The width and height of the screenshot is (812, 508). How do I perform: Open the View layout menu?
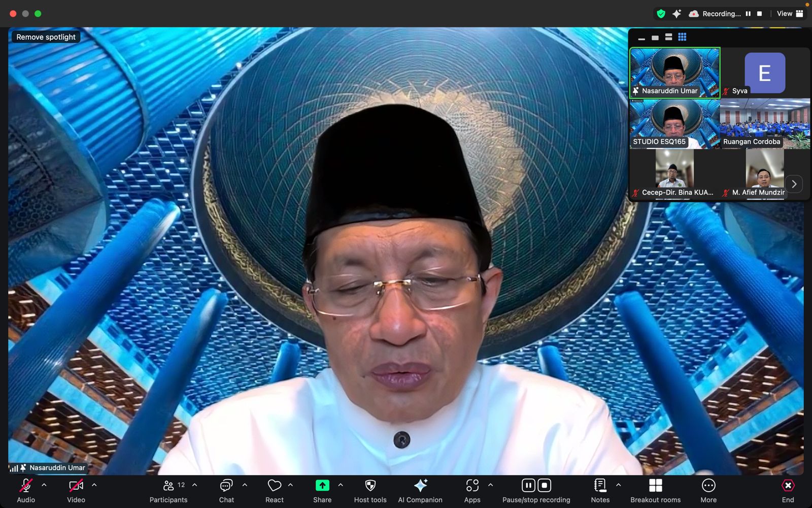(x=790, y=14)
